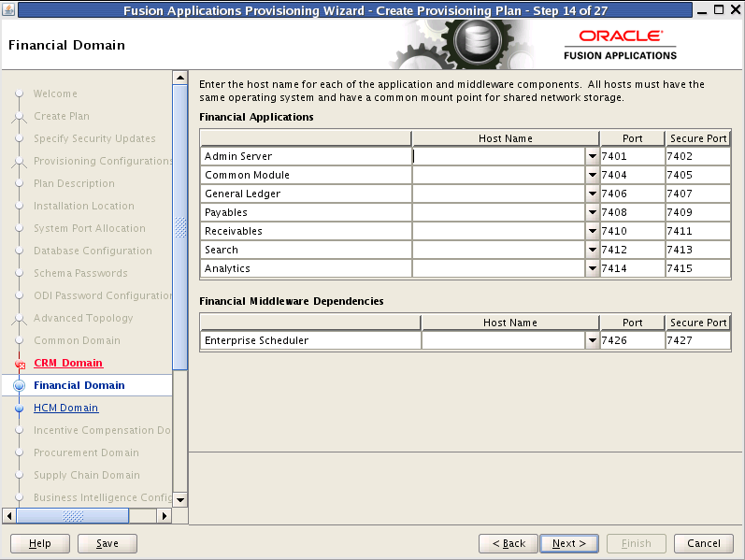This screenshot has width=745, height=560.
Task: Save the provisioning plan
Action: [107, 543]
